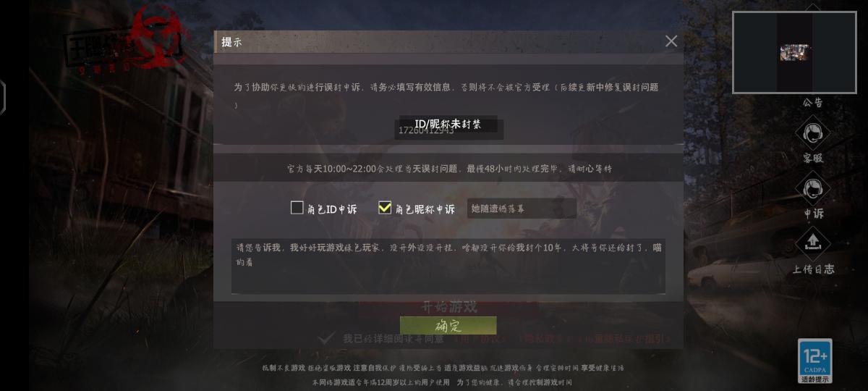Open the floating preview thumbnail window
The image size is (868, 391).
point(794,53)
